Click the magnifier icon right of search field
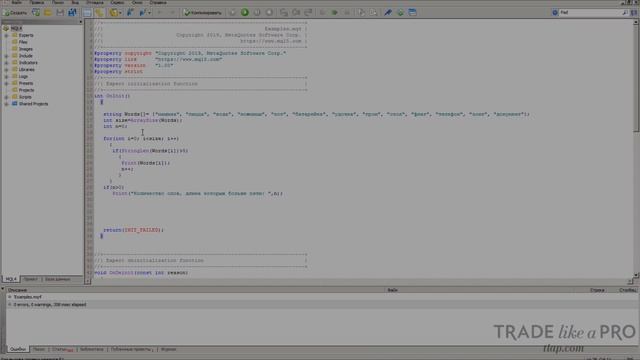 624,13
